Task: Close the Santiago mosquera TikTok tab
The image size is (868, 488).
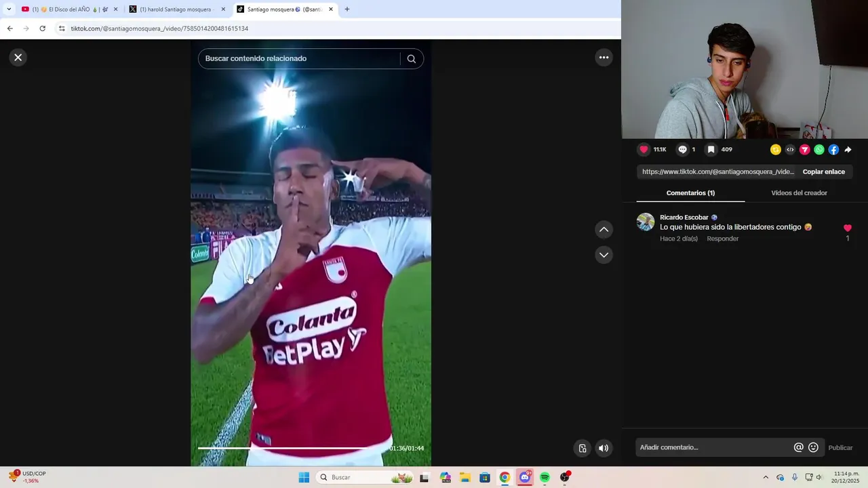Action: click(331, 9)
